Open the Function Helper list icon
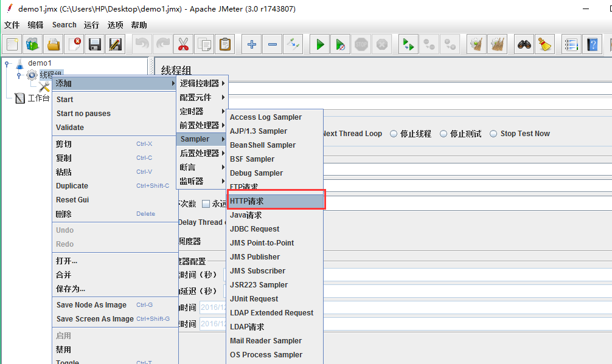Screen dimensions: 612x364 571,44
